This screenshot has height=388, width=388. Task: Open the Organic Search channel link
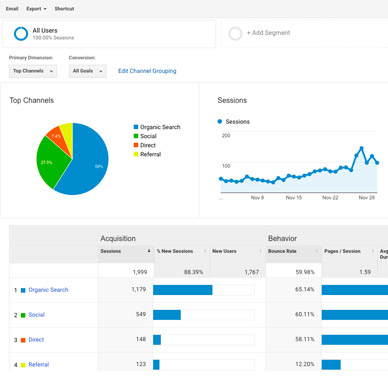pos(48,290)
